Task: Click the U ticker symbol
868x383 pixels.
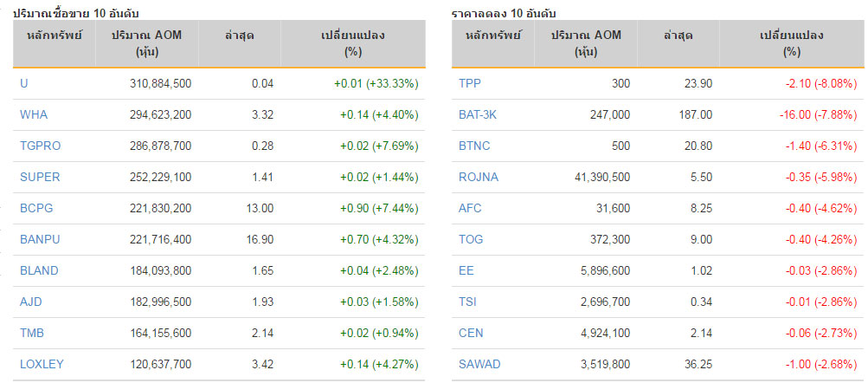Action: click(24, 84)
